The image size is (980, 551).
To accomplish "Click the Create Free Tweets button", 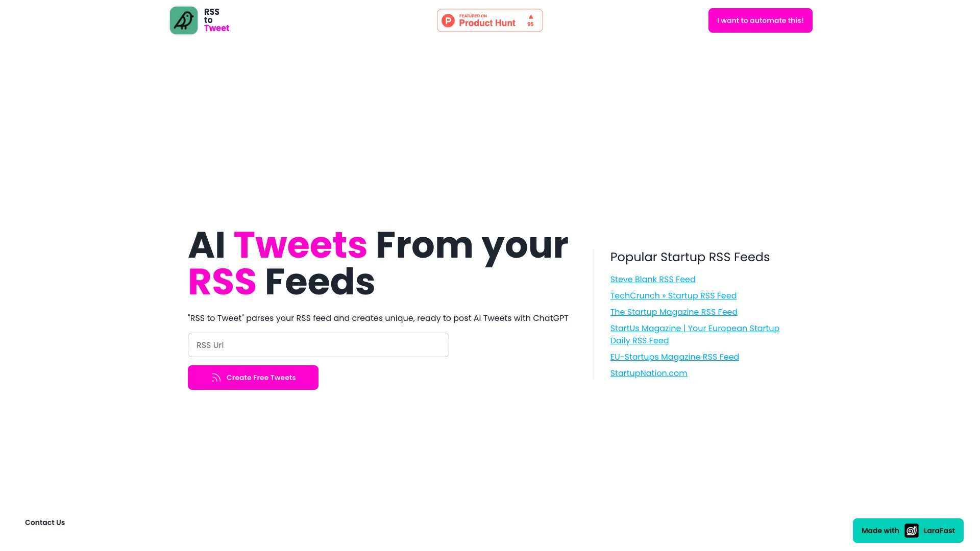I will [253, 378].
